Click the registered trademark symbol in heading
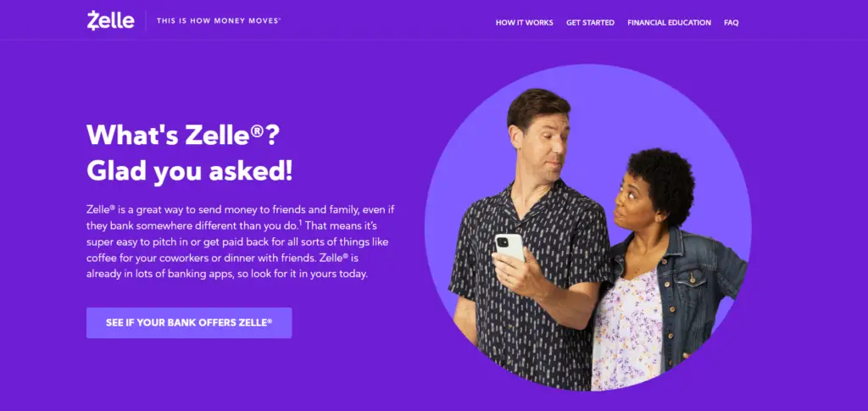Viewport: 868px width, 411px height. [x=258, y=130]
